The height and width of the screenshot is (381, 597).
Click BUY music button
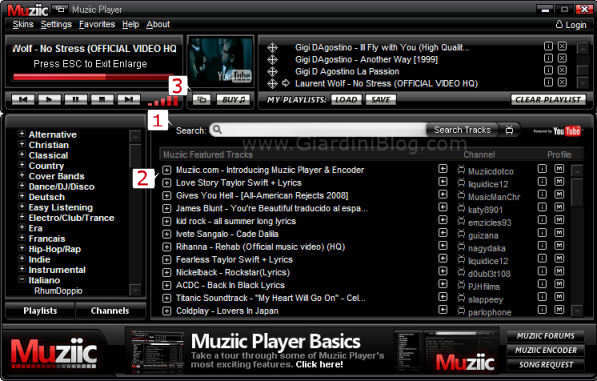coord(233,100)
